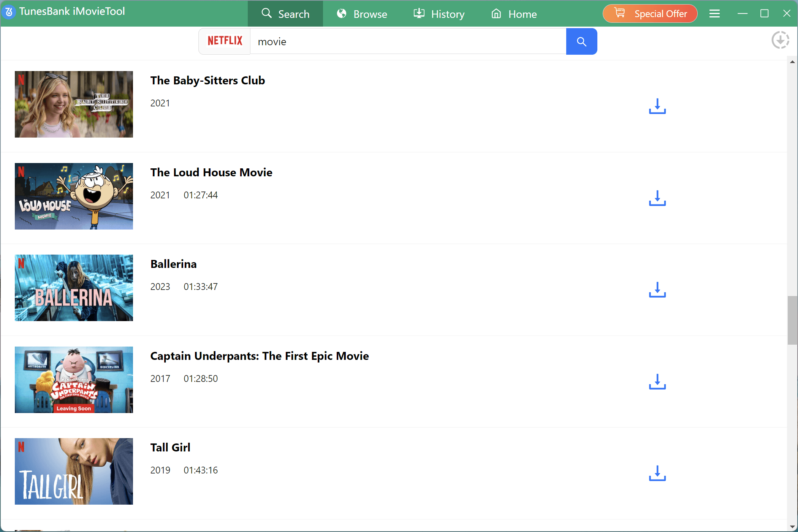
Task: Click the blue search magnifier button
Action: tap(581, 41)
